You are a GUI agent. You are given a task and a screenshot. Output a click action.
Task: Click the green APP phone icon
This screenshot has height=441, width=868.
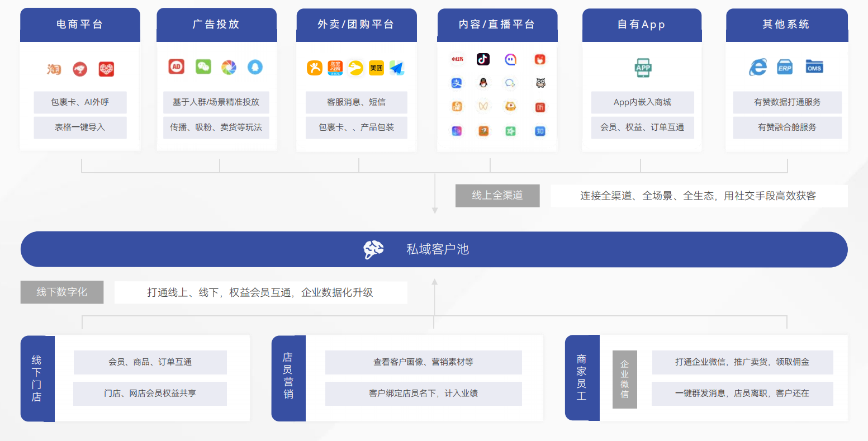pyautogui.click(x=643, y=68)
